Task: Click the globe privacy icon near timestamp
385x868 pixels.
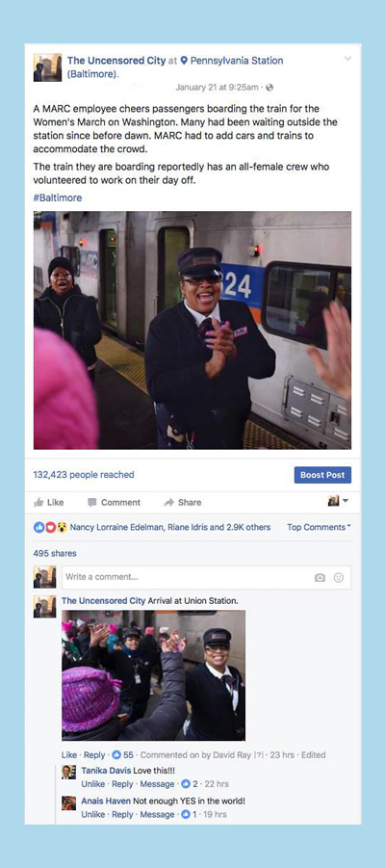Action: pyautogui.click(x=269, y=88)
